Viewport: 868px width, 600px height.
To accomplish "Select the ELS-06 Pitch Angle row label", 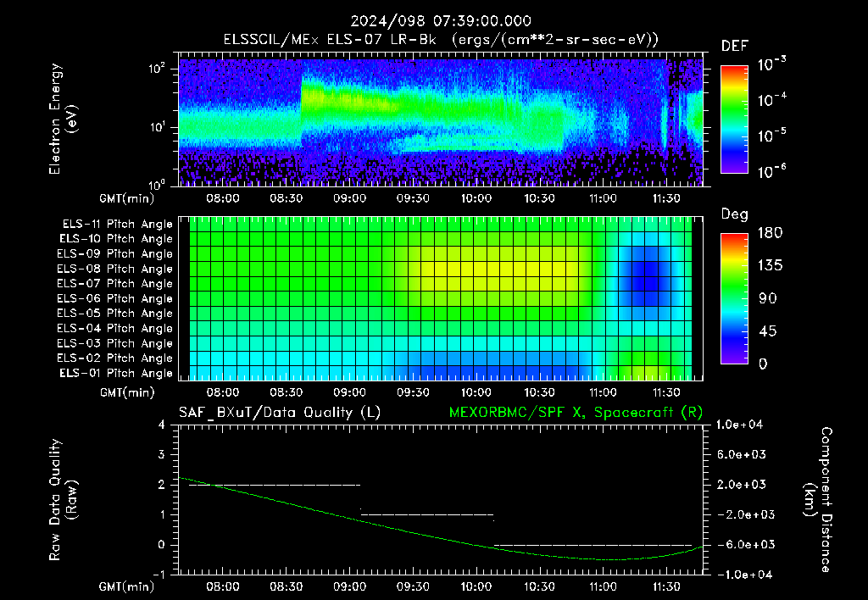I will tap(114, 298).
